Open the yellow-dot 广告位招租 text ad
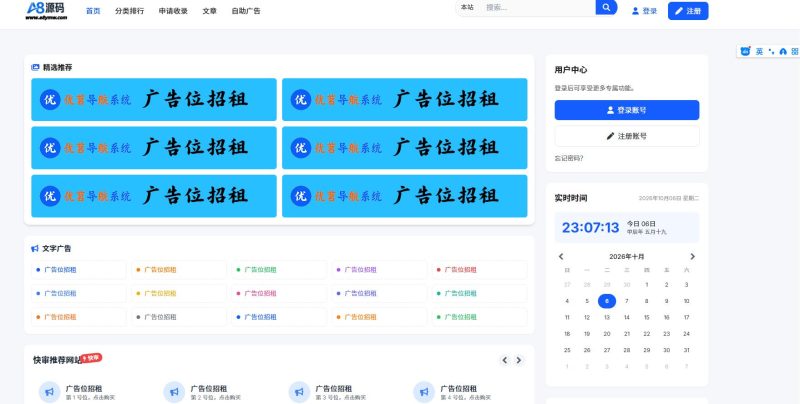Screen dimensions: 800x404 (x=179, y=293)
